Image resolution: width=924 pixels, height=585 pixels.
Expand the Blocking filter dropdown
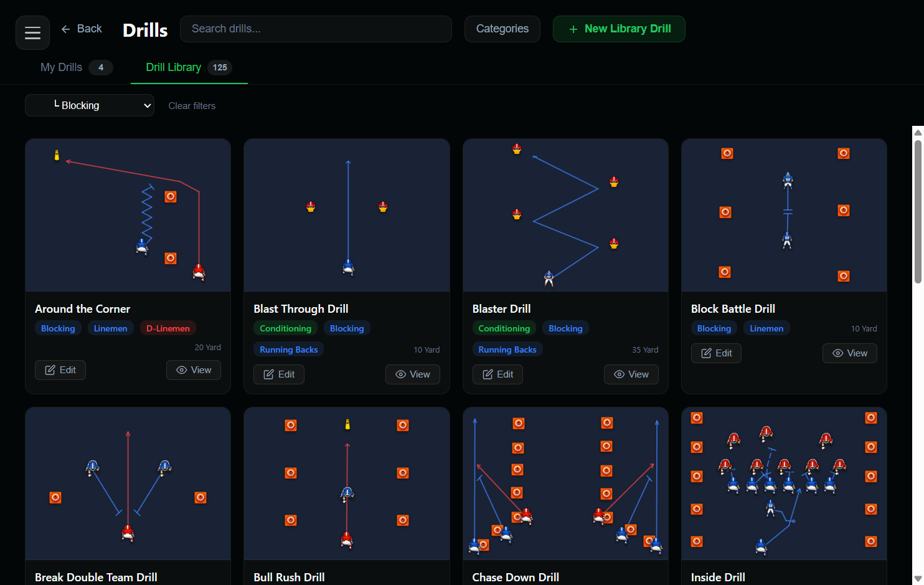pyautogui.click(x=90, y=105)
